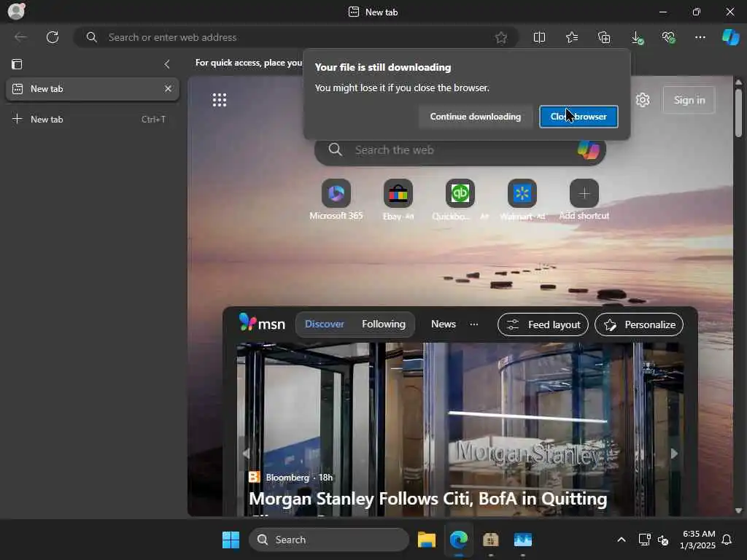Show next news story arrow
The height and width of the screenshot is (560, 747).
tap(673, 454)
